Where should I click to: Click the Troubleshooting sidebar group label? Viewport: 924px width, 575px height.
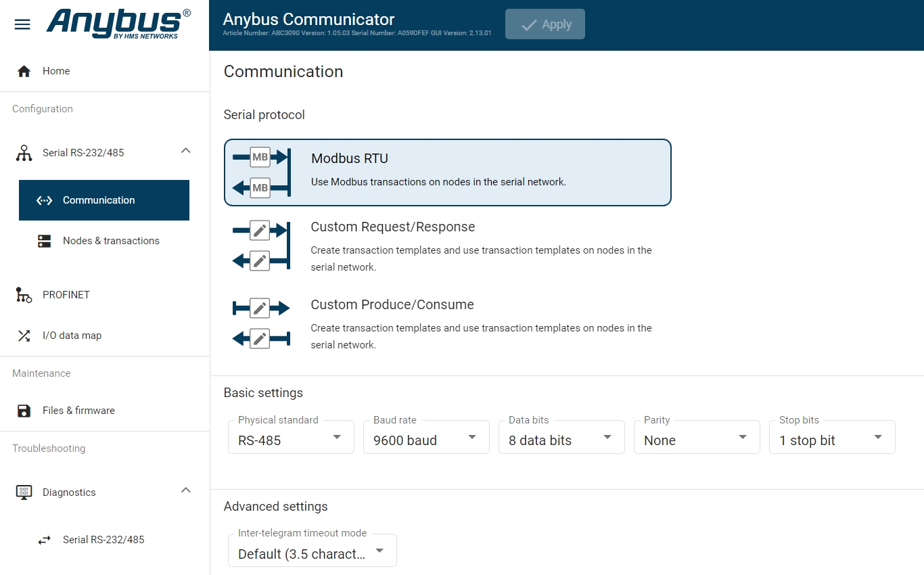pos(49,448)
